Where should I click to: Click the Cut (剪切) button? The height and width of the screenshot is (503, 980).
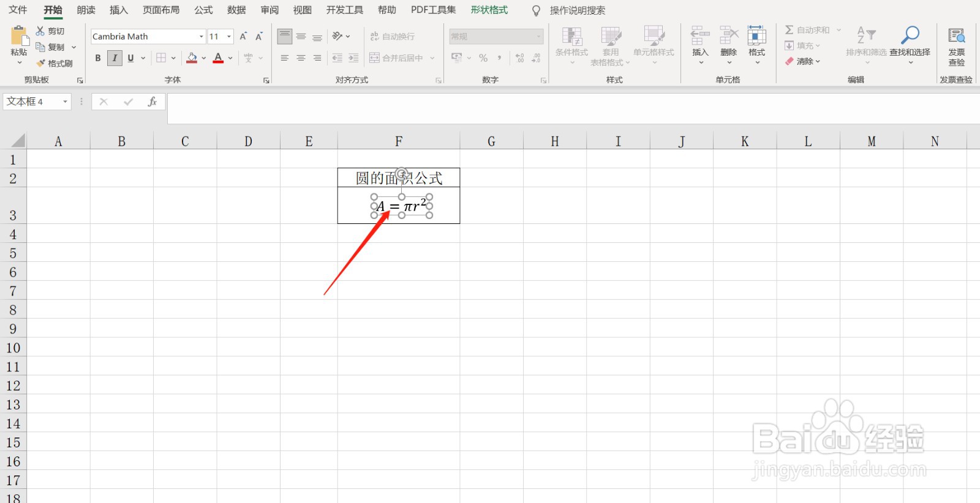[x=50, y=31]
